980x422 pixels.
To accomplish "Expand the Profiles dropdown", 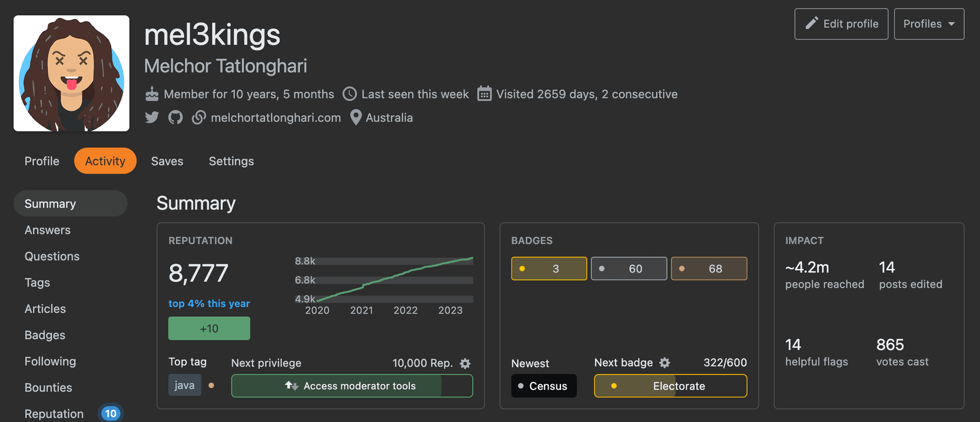I will coord(929,24).
